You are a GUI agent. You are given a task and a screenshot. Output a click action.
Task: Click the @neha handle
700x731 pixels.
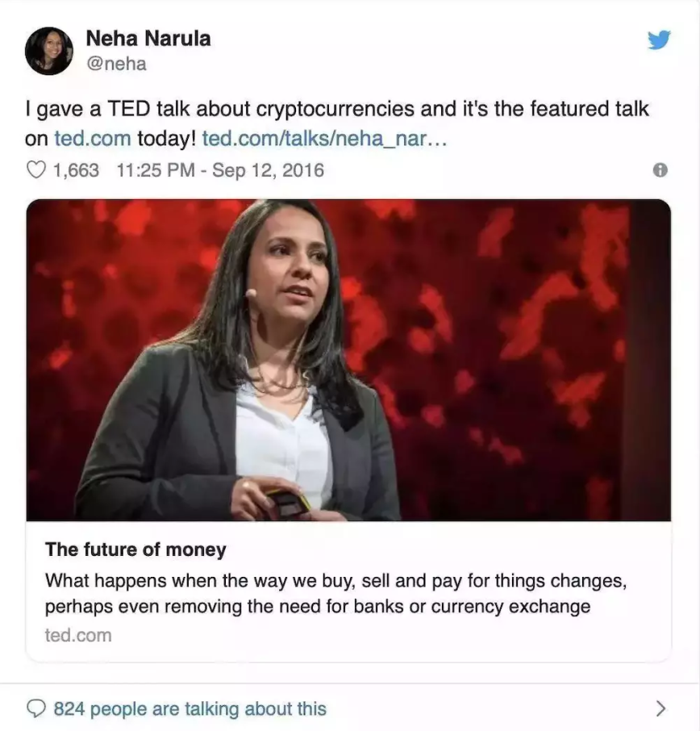click(x=116, y=64)
